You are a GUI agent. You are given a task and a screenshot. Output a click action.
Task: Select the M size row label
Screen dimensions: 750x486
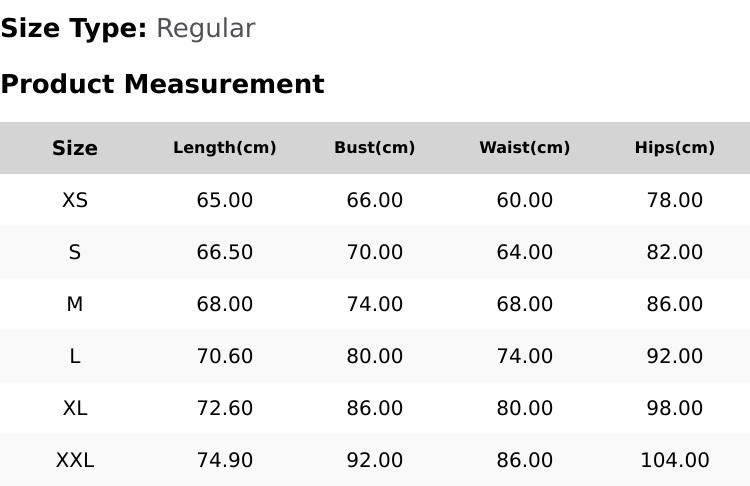[x=75, y=304]
